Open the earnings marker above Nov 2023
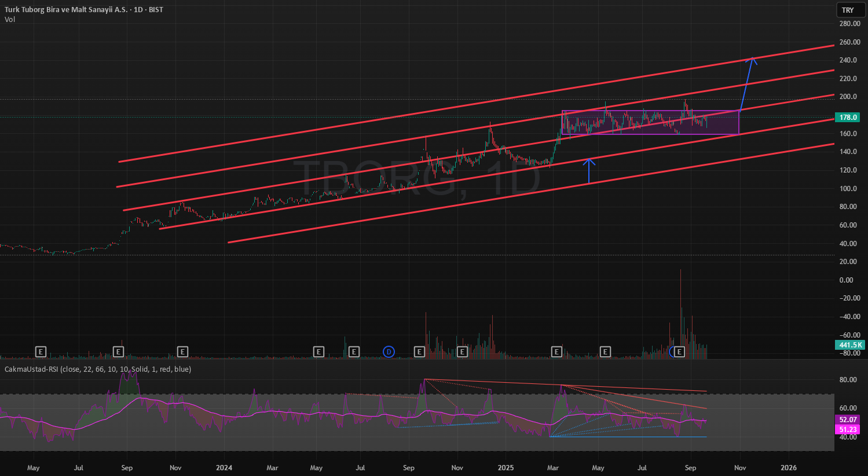 point(182,351)
